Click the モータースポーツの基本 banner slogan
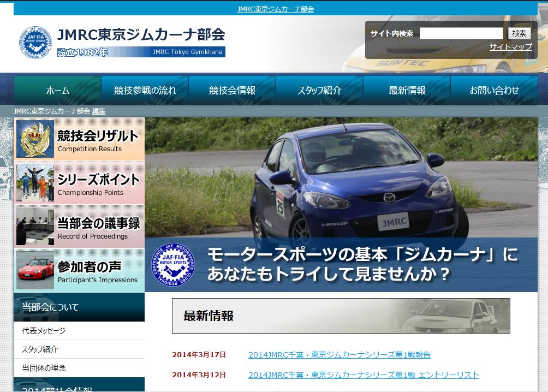548x392 pixels. point(362,264)
